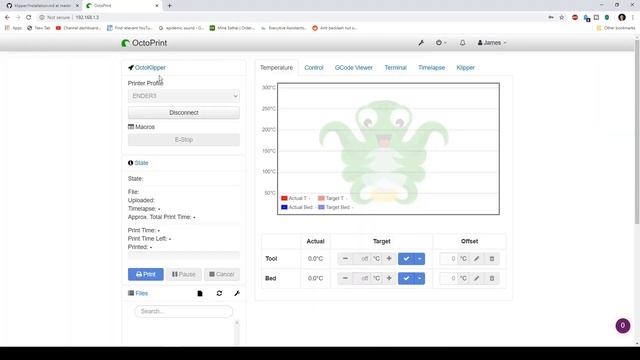640x360 pixels.
Task: Click the Pause button
Action: tap(184, 274)
